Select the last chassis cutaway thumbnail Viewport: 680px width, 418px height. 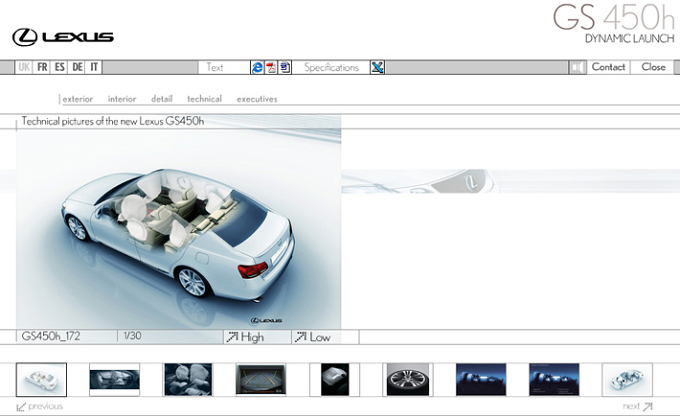[x=627, y=380]
